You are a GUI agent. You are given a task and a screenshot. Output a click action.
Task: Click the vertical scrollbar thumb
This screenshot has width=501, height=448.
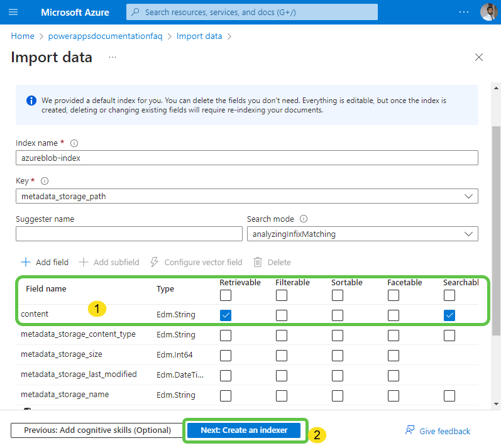(496, 231)
